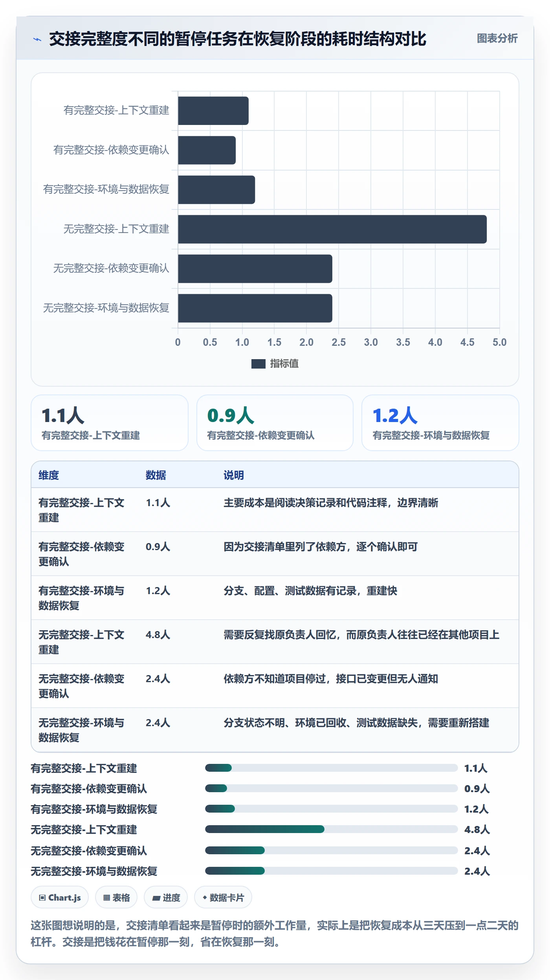The image size is (550, 980).
Task: Click progress bar for 无完整交接-环境与数据恢复
Action: coord(331,871)
